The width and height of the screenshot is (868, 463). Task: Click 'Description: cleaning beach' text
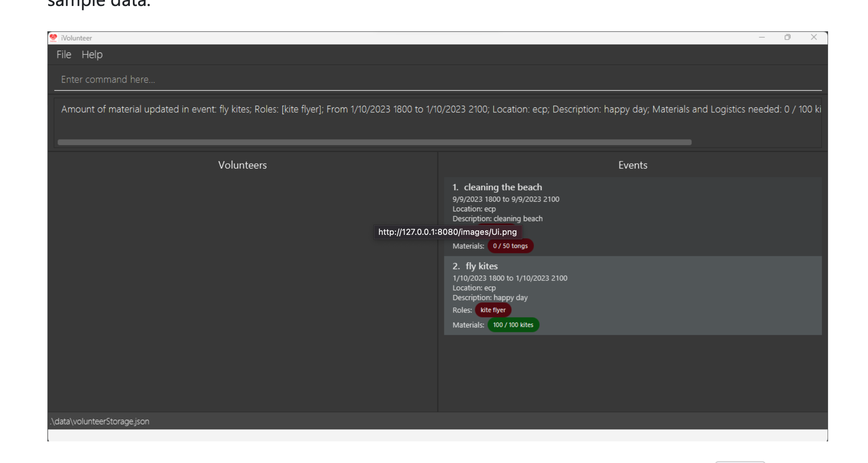pyautogui.click(x=497, y=219)
